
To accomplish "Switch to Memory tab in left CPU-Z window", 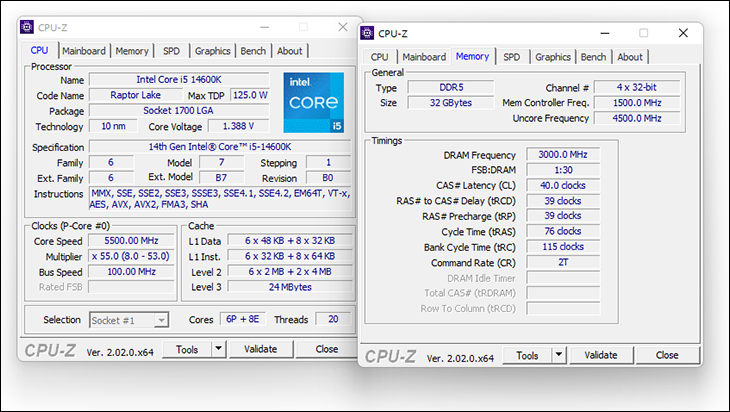I will click(x=132, y=51).
